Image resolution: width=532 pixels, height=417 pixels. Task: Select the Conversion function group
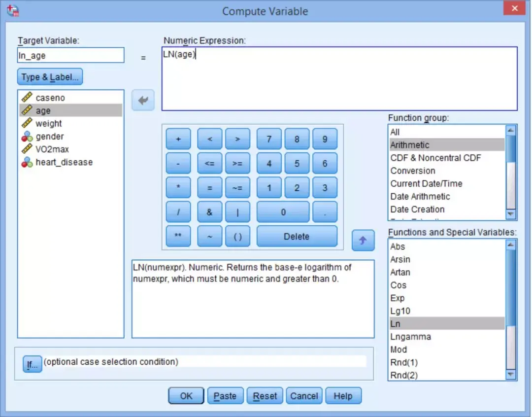click(x=447, y=171)
